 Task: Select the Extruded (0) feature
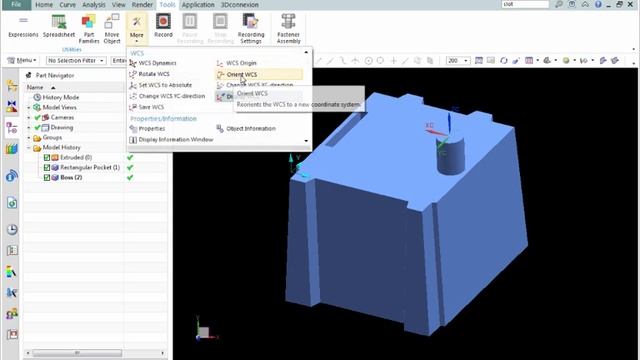[x=76, y=158]
